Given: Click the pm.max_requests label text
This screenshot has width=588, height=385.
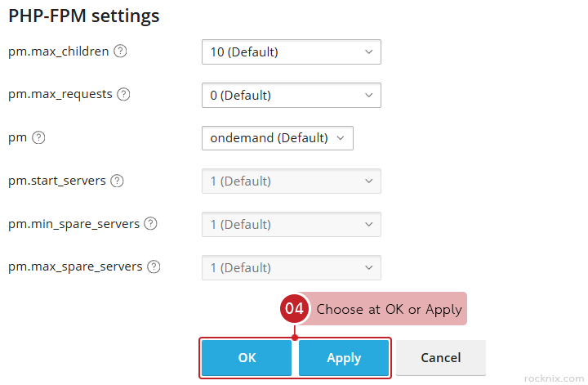Looking at the screenshot, I should pyautogui.click(x=60, y=95).
